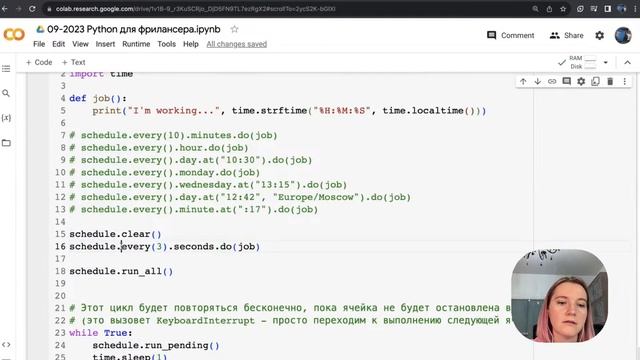
Task: Open the Help menu
Action: (x=191, y=44)
